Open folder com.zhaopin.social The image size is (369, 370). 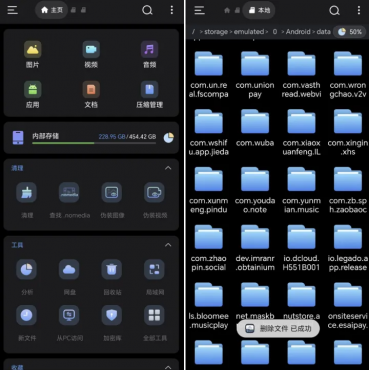pos(209,248)
